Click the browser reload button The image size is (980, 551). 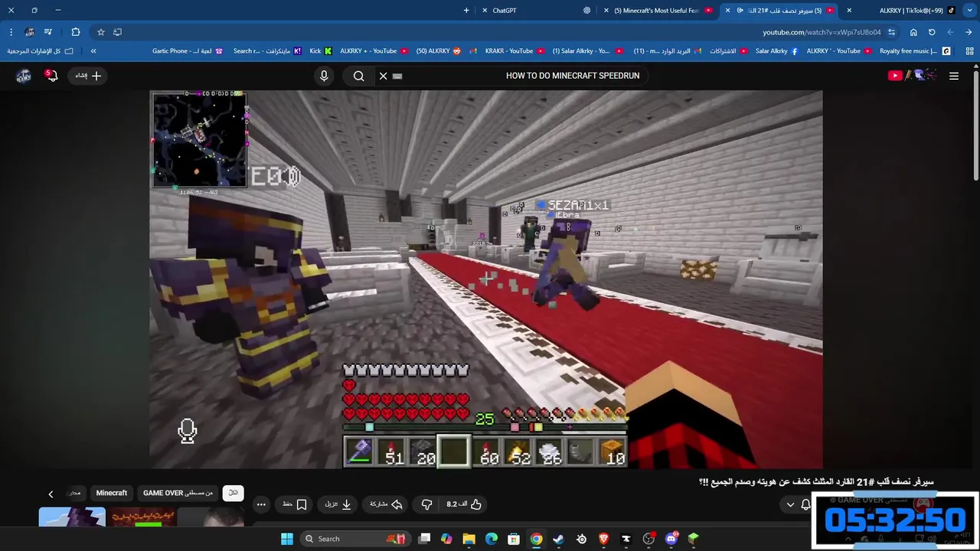(932, 32)
